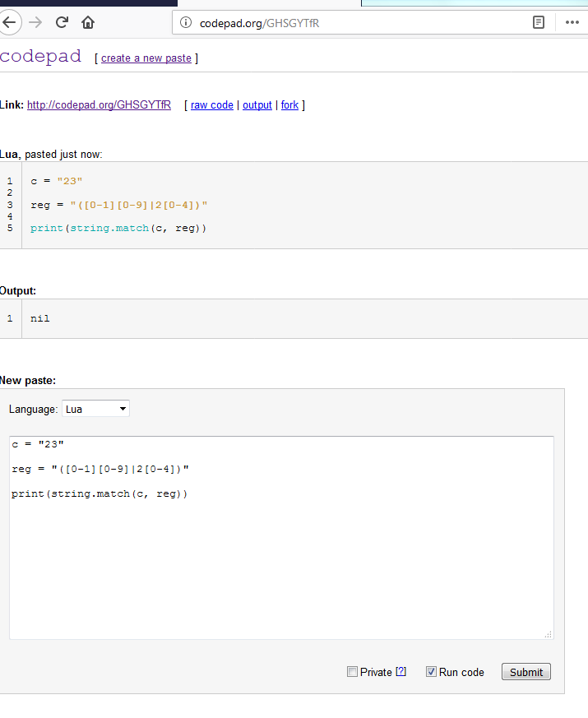The image size is (588, 718).
Task: Focus the new paste code text area
Action: click(x=281, y=538)
